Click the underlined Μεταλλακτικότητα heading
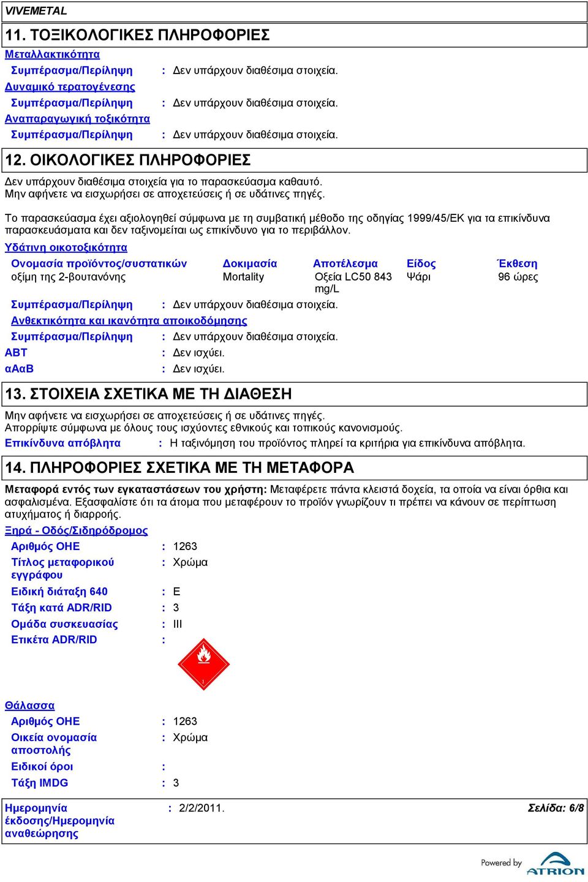 click(52, 55)
